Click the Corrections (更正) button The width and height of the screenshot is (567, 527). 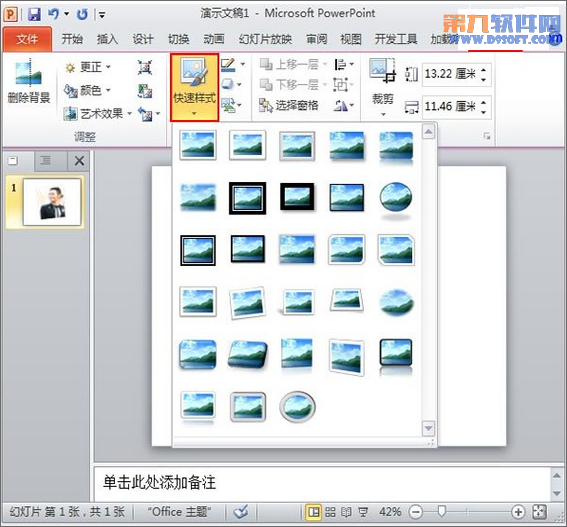tap(88, 67)
